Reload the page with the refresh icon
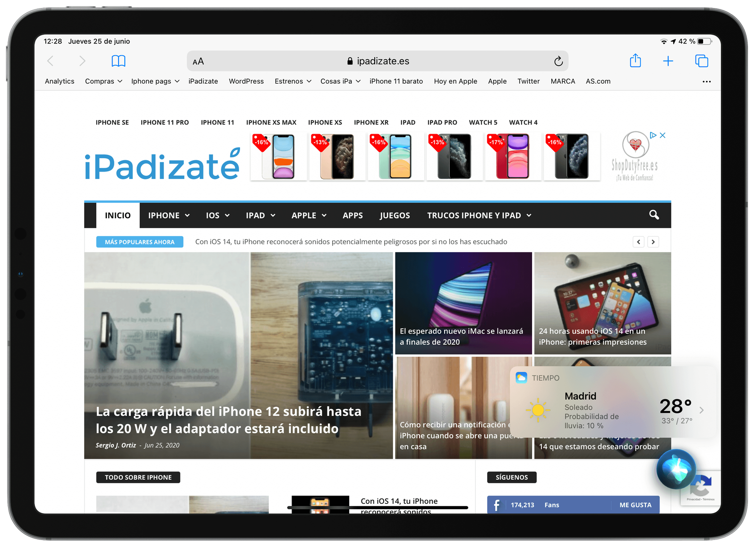The image size is (756, 548). [x=558, y=61]
